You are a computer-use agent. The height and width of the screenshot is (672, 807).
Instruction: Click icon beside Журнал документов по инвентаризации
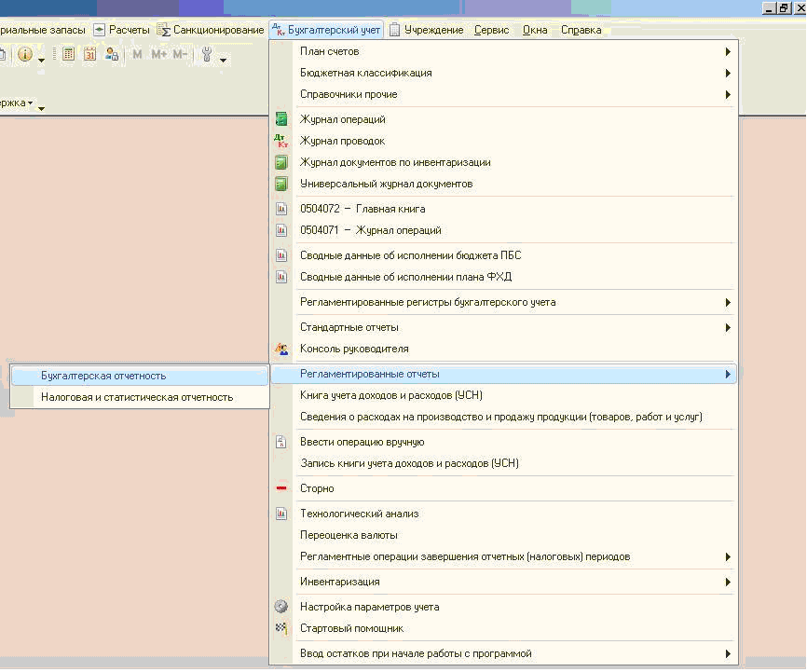click(x=281, y=162)
